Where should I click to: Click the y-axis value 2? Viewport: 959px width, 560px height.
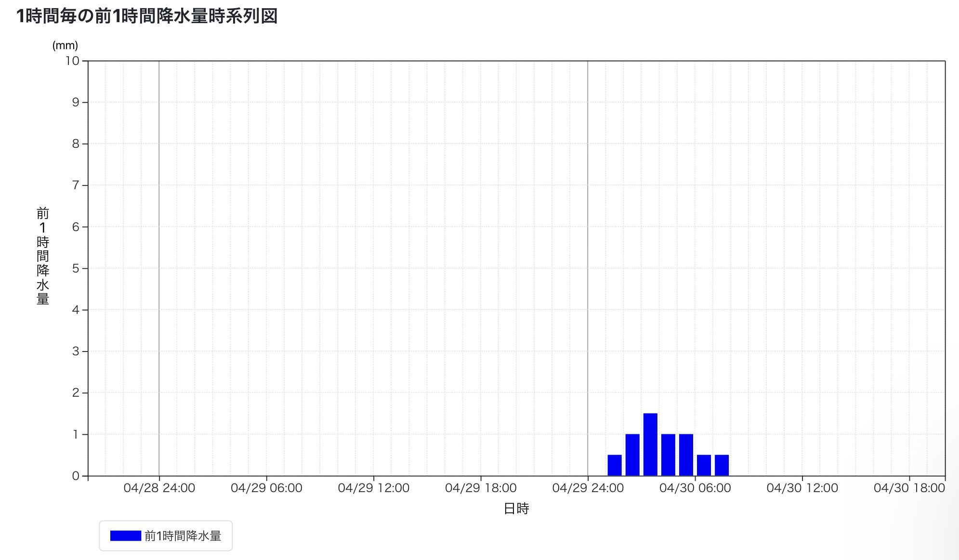76,392
